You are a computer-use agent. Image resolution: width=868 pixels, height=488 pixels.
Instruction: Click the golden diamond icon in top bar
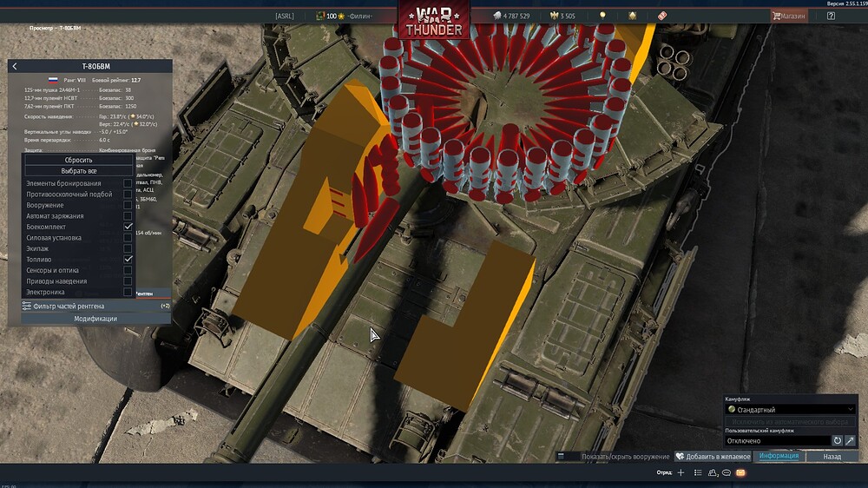[632, 16]
